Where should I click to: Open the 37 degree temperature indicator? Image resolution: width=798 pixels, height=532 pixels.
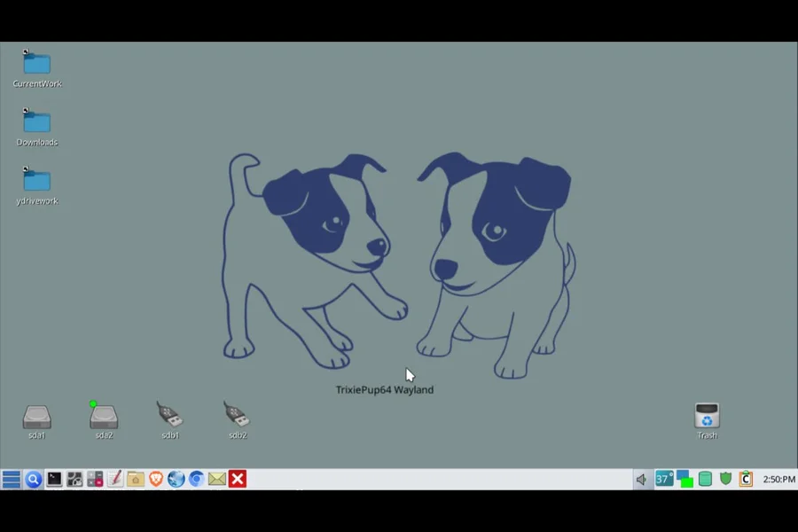[663, 479]
